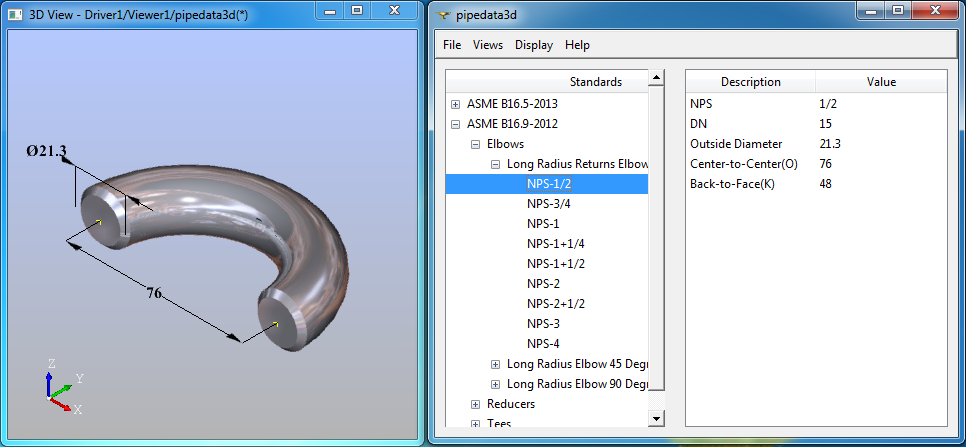Select the NPS-2+1/2 size item

point(555,304)
